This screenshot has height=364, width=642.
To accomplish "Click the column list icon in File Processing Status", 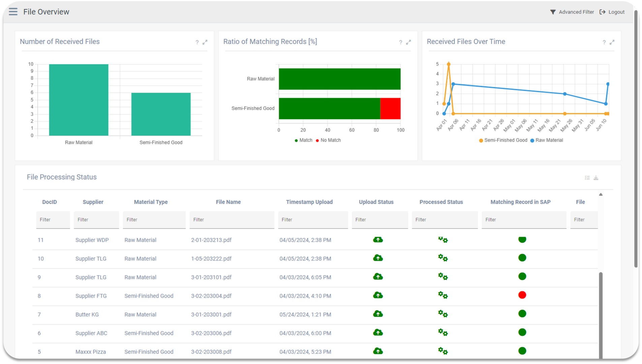I will (x=587, y=178).
